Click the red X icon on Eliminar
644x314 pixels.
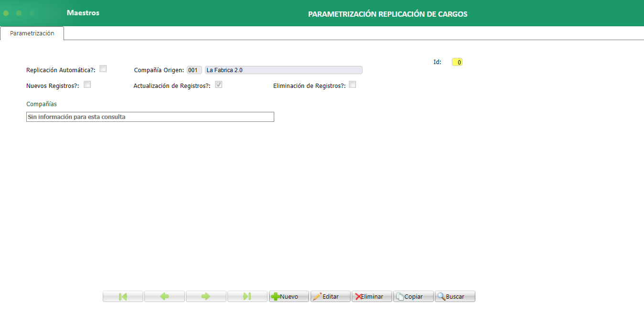pos(359,296)
